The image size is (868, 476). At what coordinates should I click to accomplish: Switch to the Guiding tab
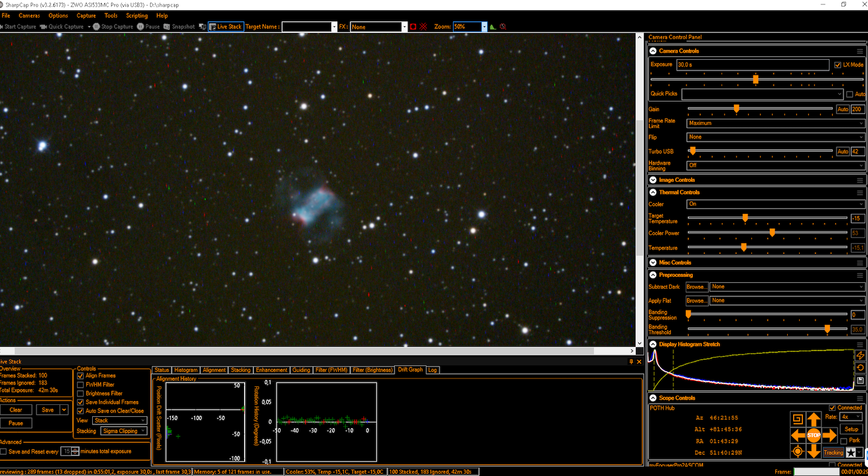click(301, 370)
